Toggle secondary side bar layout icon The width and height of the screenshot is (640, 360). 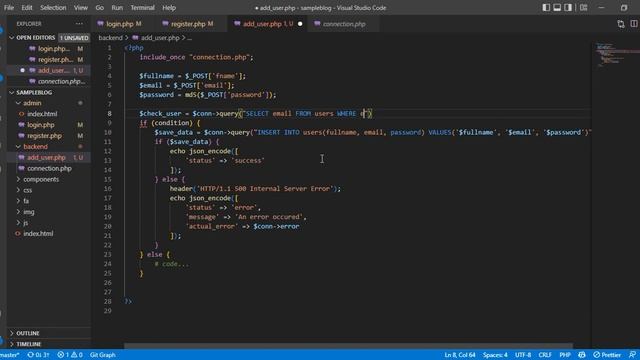(x=568, y=7)
